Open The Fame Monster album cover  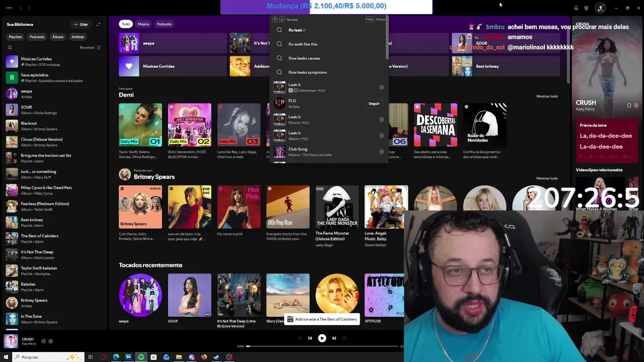pos(337,207)
